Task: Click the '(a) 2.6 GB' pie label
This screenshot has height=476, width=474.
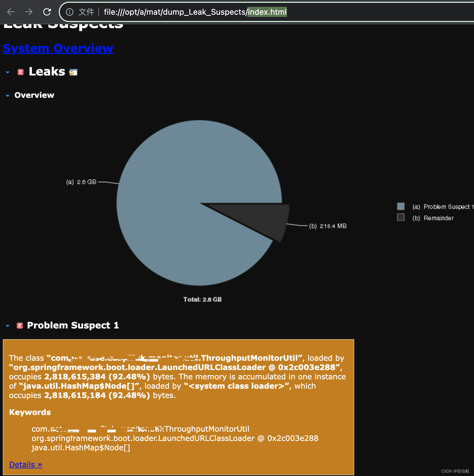Action: tap(81, 182)
